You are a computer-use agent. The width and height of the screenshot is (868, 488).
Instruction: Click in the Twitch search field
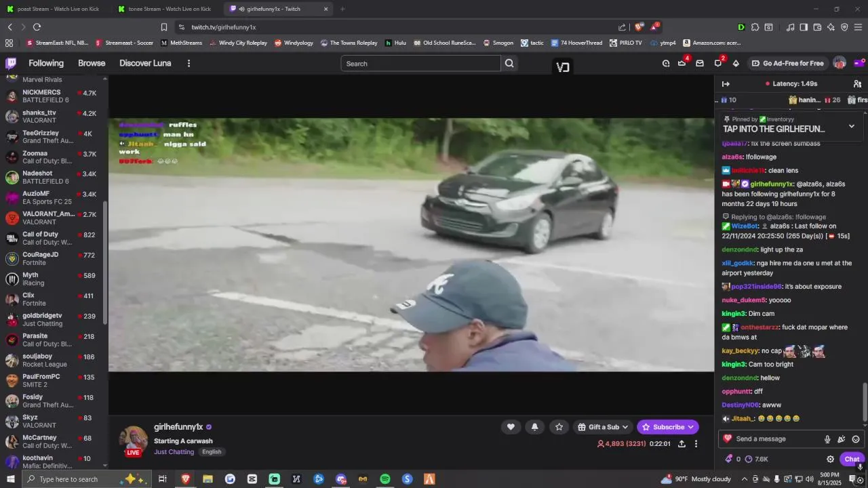coord(420,63)
